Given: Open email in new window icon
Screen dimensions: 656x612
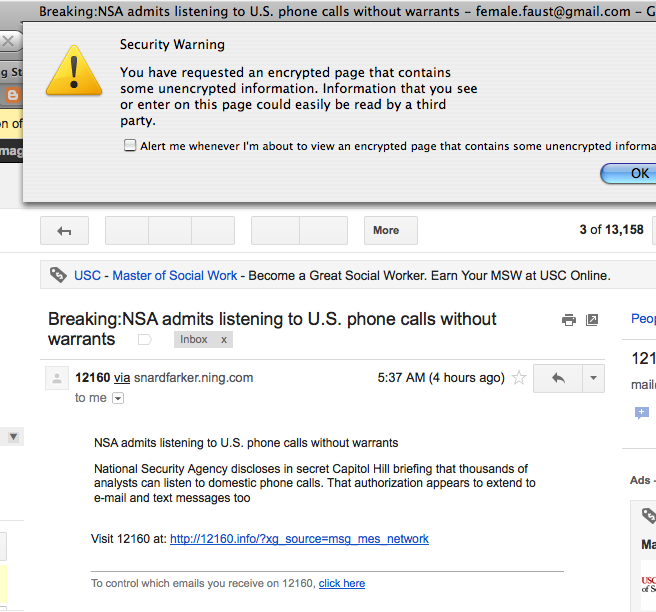Looking at the screenshot, I should pyautogui.click(x=592, y=320).
